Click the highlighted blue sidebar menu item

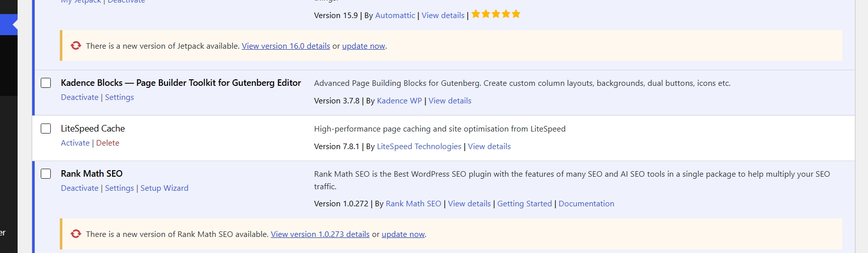(9, 25)
